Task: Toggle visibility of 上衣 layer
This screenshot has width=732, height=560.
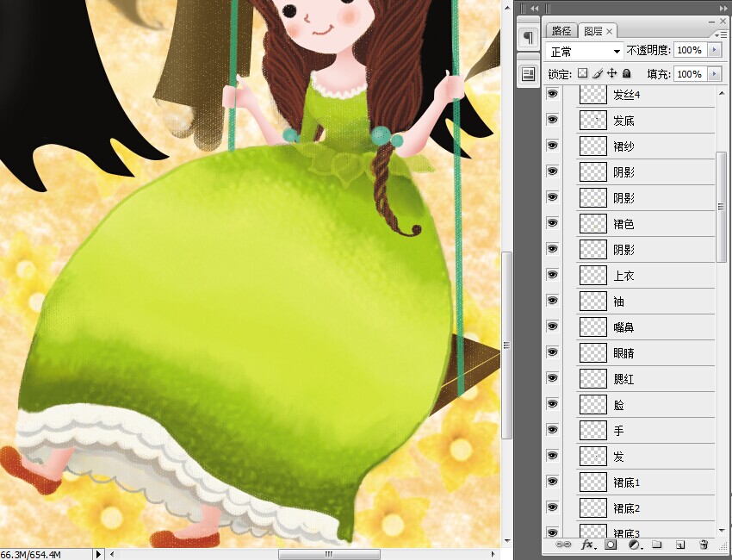Action: coord(553,275)
